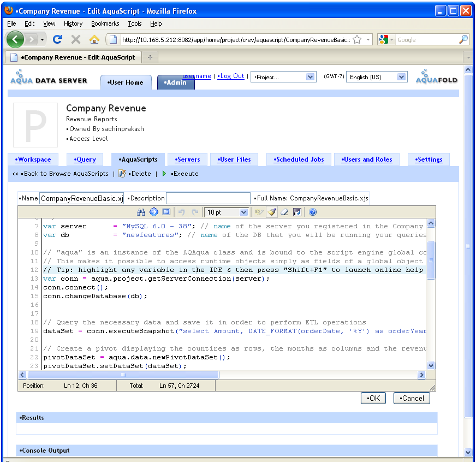Click the Delete script icon
The image size is (476, 462).
click(122, 174)
